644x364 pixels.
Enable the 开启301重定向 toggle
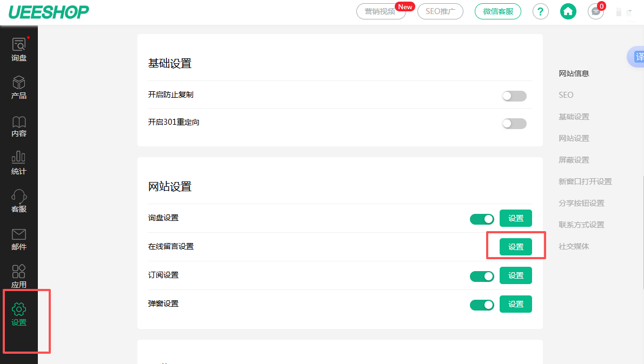pos(514,124)
